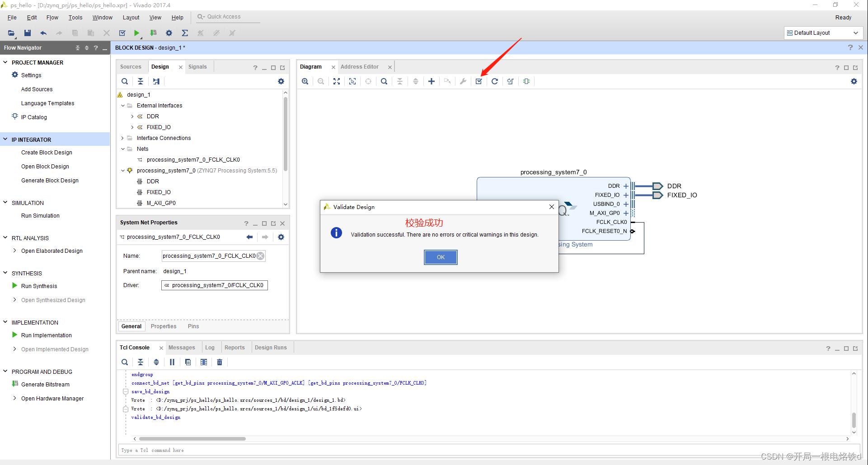The height and width of the screenshot is (465, 868).
Task: Go to previous object in Net Properties
Action: coord(249,237)
